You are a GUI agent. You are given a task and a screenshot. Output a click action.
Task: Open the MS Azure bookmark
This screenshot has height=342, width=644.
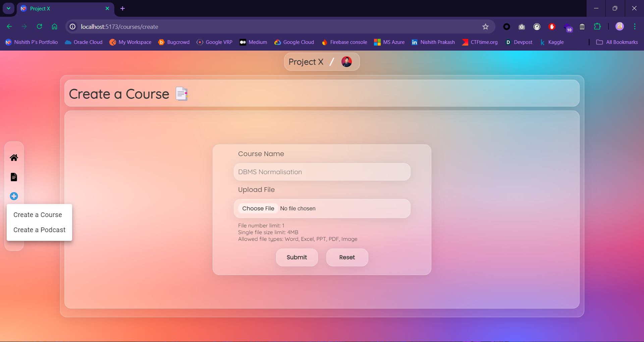[389, 42]
